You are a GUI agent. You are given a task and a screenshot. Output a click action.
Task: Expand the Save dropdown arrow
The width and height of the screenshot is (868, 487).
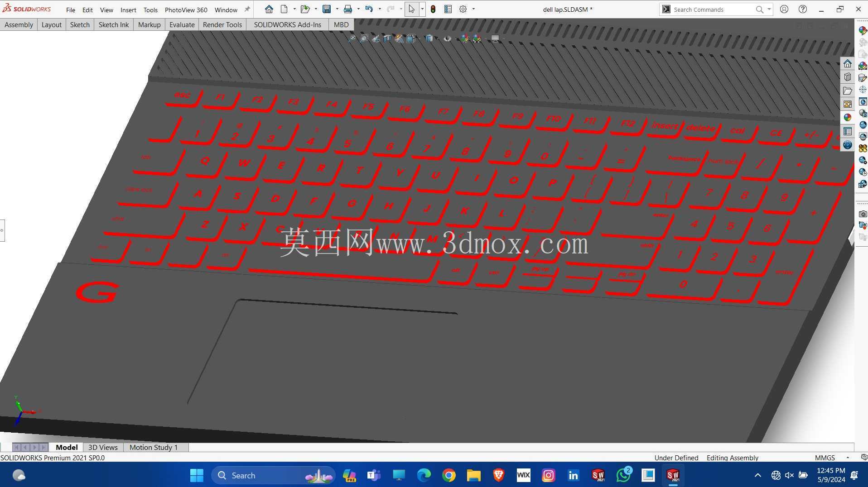337,9
